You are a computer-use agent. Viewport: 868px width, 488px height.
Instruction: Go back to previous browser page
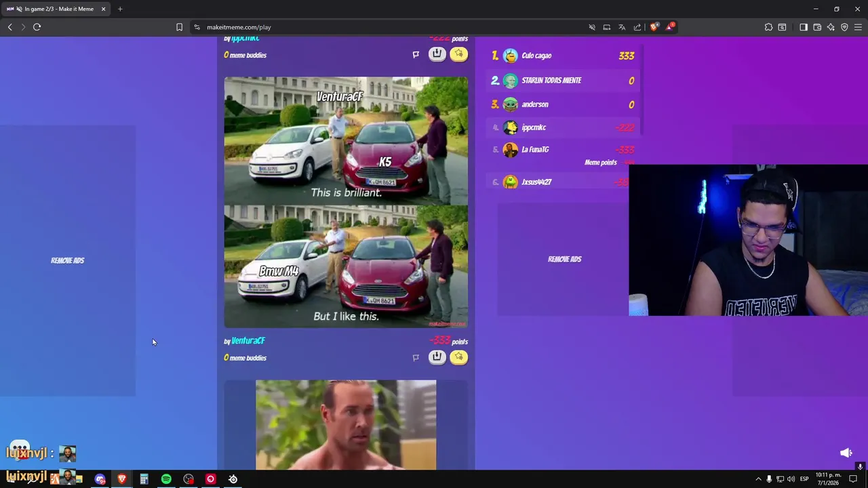pos(9,27)
